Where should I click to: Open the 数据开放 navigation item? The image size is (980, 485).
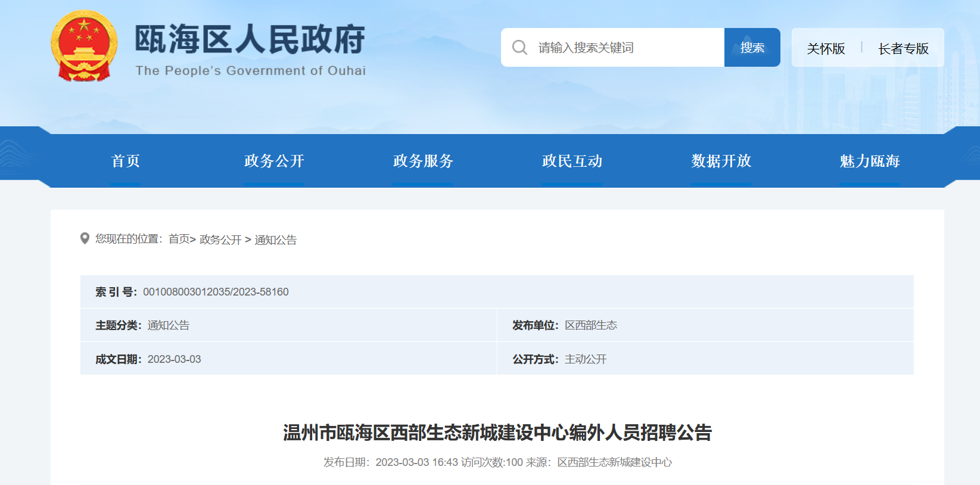point(721,161)
